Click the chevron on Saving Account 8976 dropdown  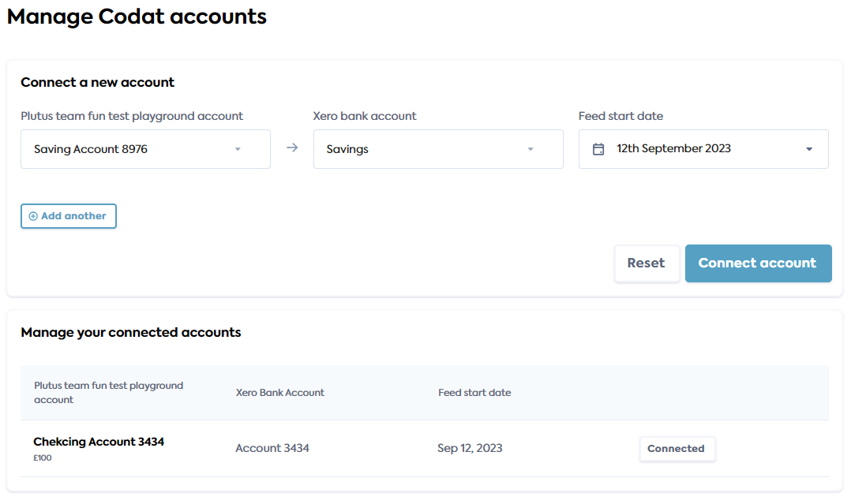tap(238, 148)
